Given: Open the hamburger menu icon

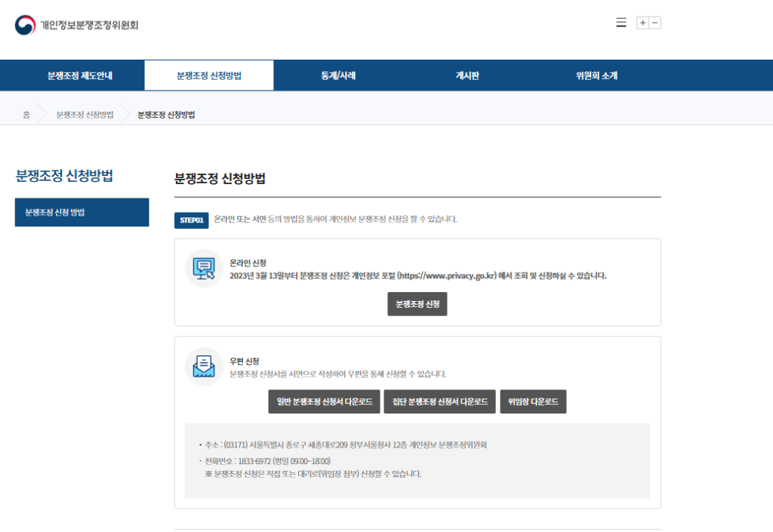Looking at the screenshot, I should coord(621,23).
